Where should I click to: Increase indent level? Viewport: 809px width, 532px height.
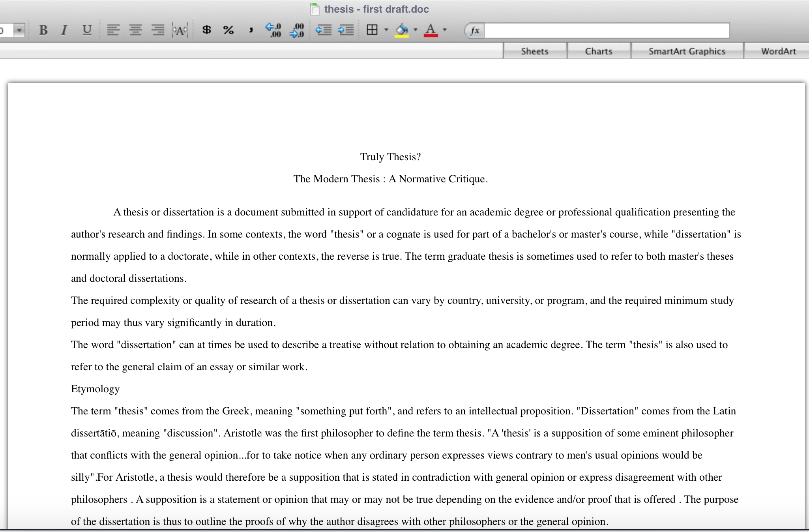point(346,30)
